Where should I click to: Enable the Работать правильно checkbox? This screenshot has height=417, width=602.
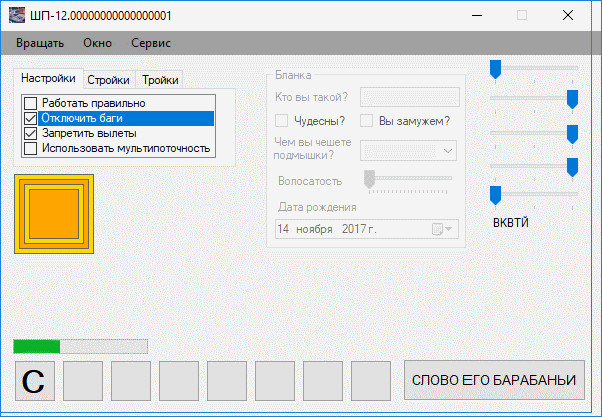(31, 103)
